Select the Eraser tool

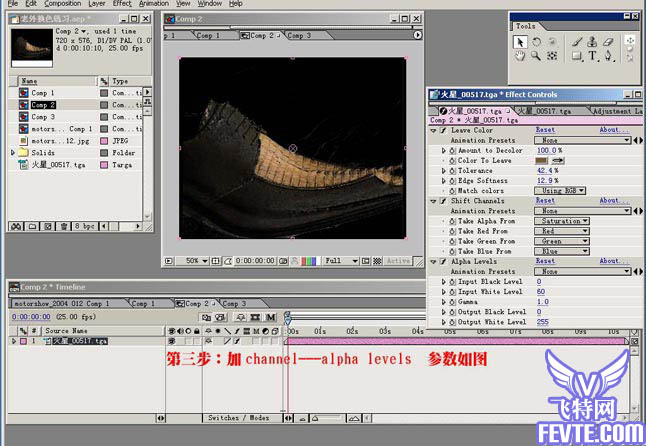pos(608,42)
